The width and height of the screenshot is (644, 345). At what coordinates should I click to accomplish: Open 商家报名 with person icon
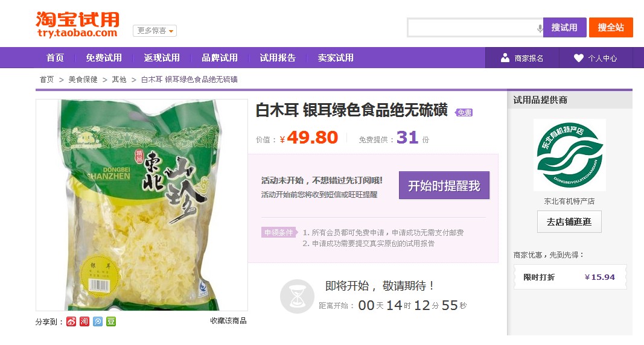[x=522, y=58]
